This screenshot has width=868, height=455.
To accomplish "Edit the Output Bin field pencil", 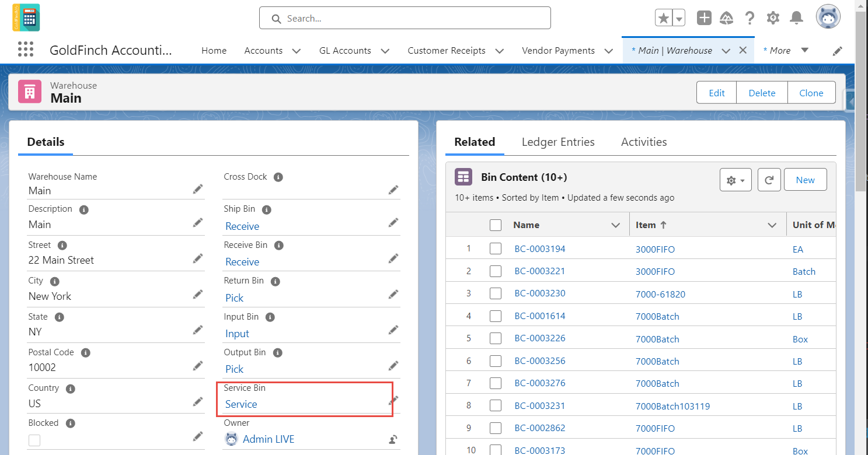I will click(x=393, y=365).
